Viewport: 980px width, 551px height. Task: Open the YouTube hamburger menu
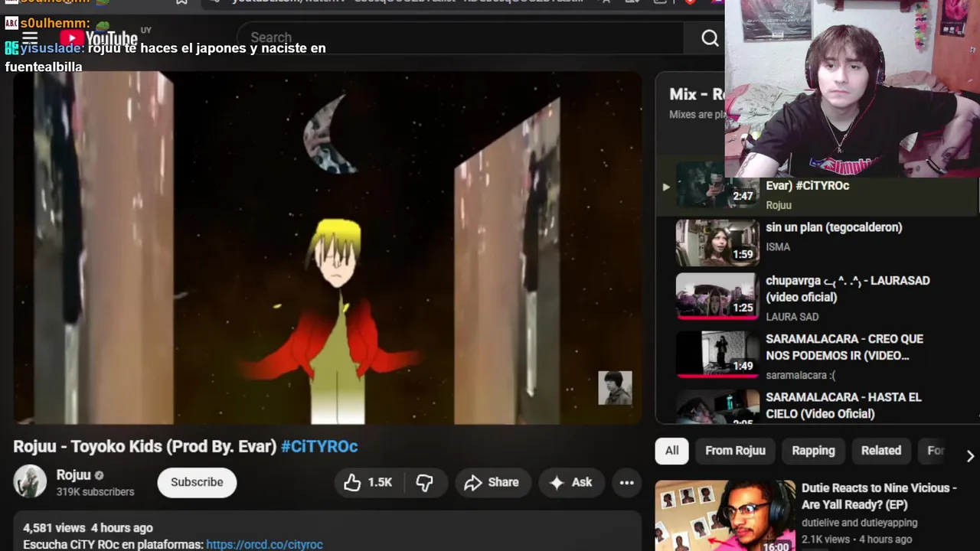point(30,38)
